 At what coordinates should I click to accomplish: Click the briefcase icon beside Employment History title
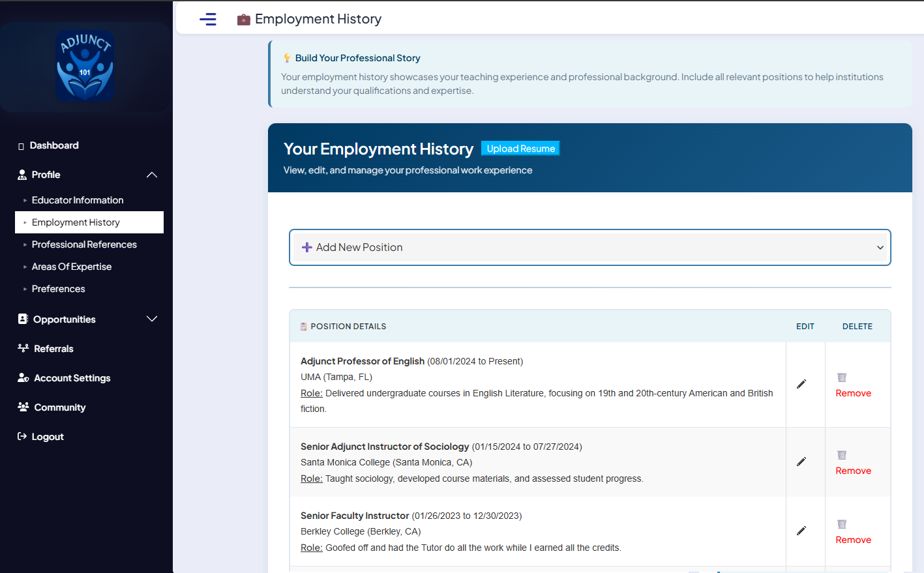tap(243, 19)
